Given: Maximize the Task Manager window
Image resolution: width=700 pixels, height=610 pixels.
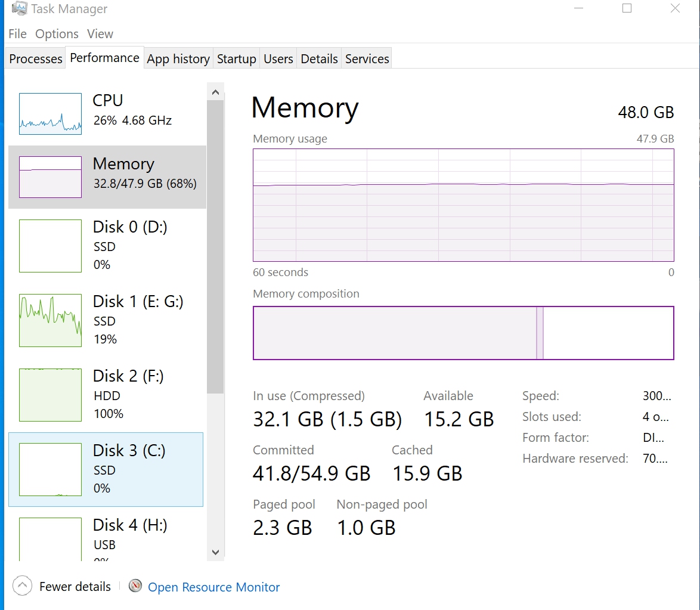Looking at the screenshot, I should click(627, 8).
